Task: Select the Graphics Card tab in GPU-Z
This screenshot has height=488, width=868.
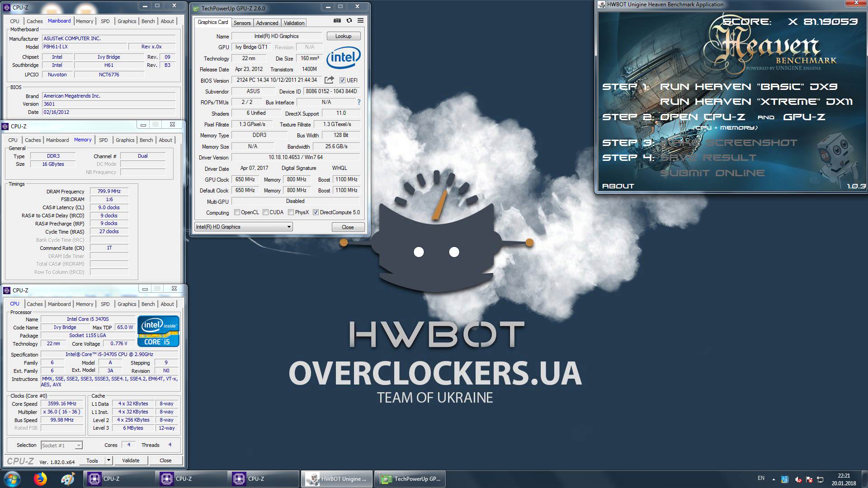Action: (x=212, y=22)
